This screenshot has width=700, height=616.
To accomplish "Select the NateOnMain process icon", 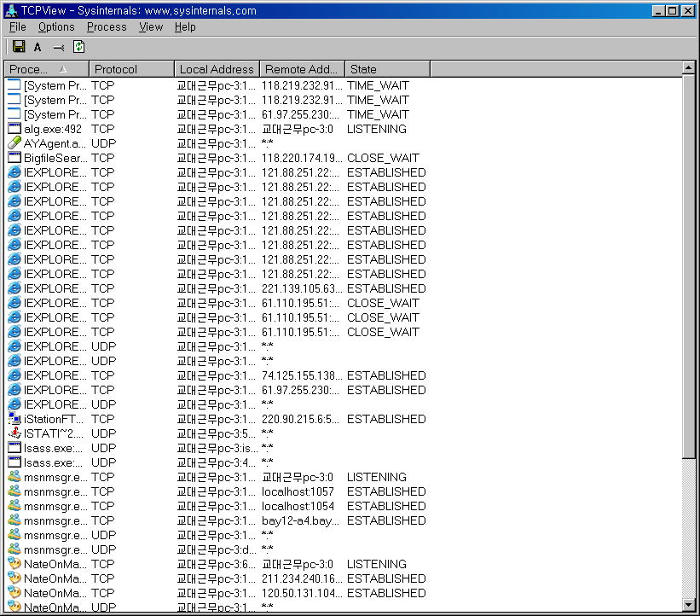I will (14, 564).
